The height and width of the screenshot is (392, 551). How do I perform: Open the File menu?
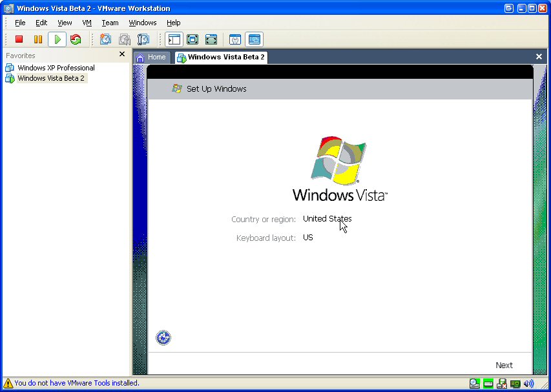pyautogui.click(x=20, y=23)
